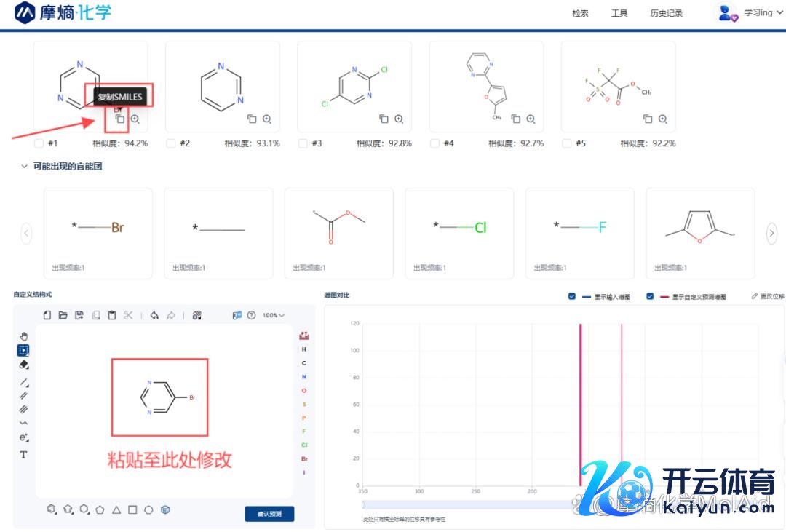Viewport: 786px width, 532px height.
Task: Select the triangle ring template
Action: click(116, 510)
